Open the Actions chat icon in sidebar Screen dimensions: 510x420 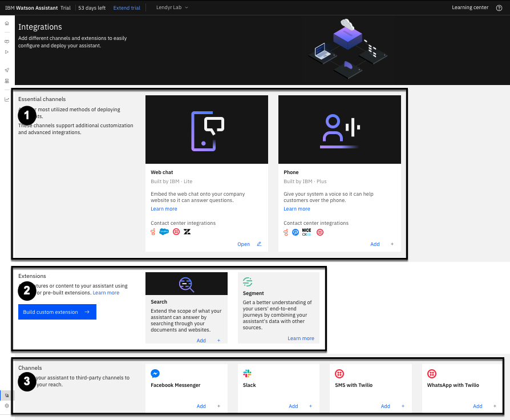point(7,42)
